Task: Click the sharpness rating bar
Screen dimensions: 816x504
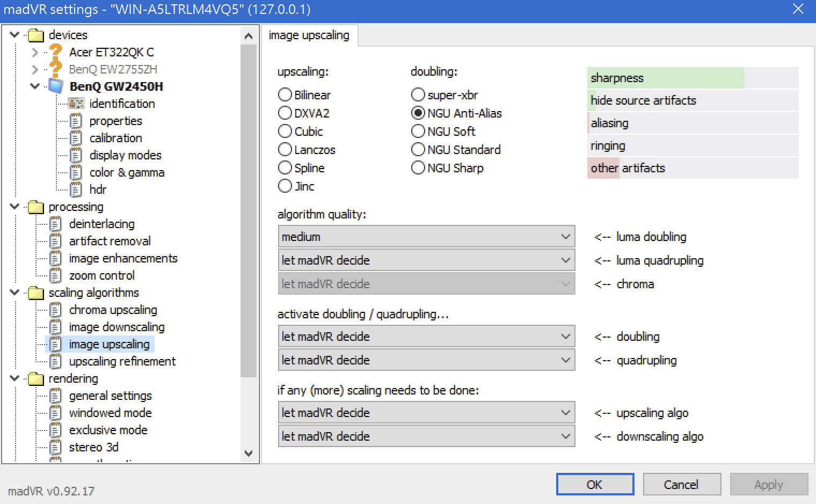Action: pyautogui.click(x=693, y=78)
